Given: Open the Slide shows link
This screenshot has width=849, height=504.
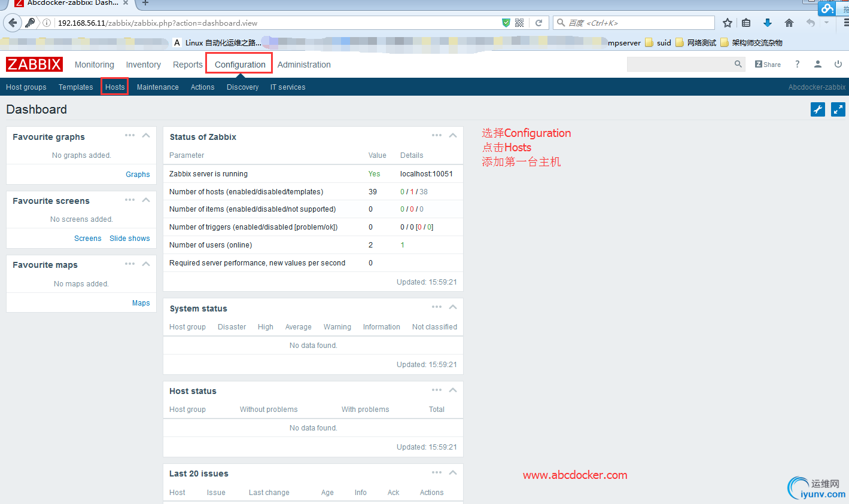Looking at the screenshot, I should (130, 239).
